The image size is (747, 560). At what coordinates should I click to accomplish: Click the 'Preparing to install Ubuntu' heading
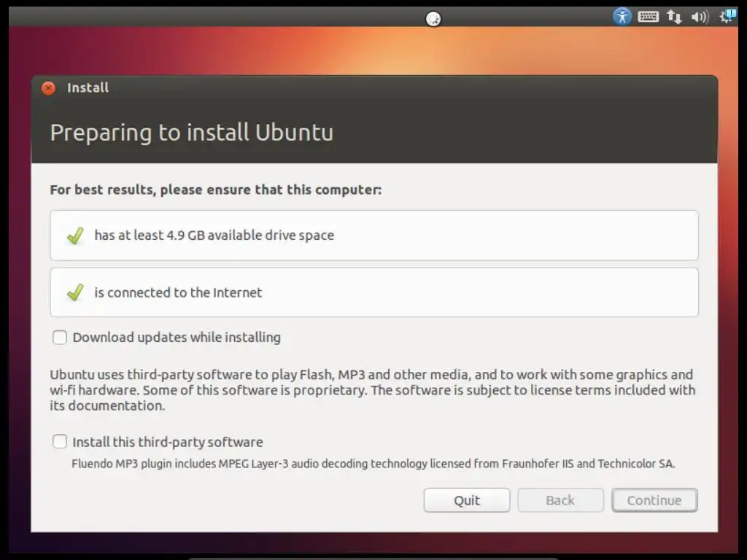click(192, 133)
